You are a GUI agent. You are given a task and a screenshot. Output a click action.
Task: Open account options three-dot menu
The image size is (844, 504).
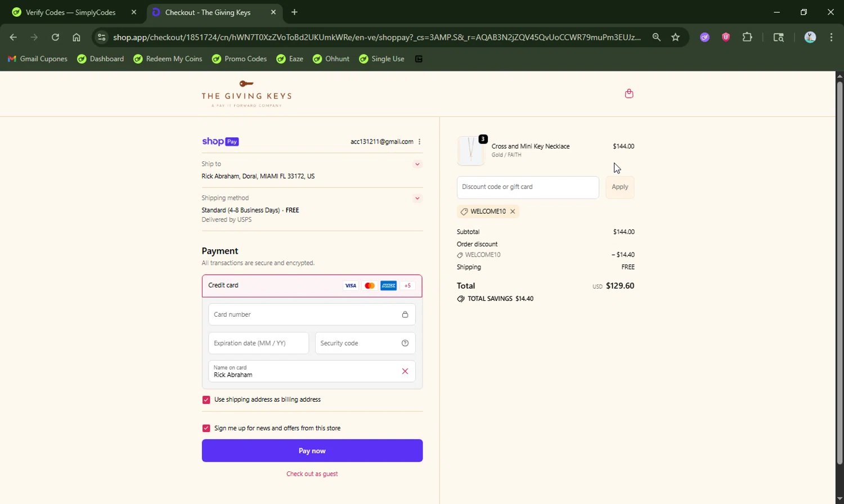click(x=420, y=142)
